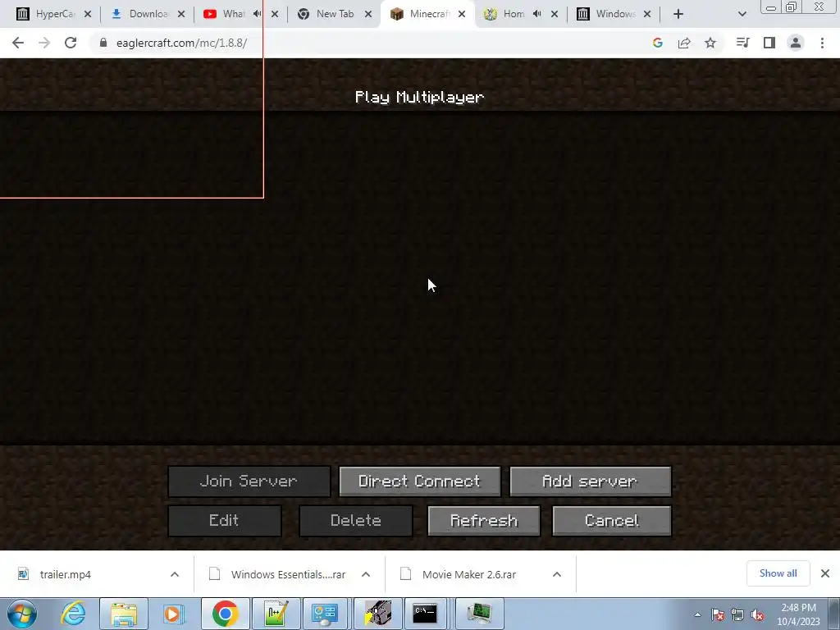The image size is (840, 630).
Task: Close the New Tab tab
Action: 368,14
